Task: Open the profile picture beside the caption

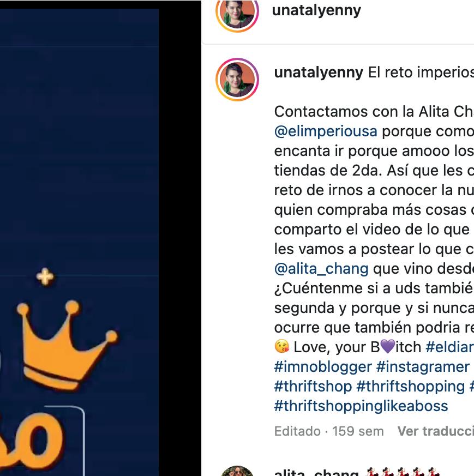Action: [237, 80]
